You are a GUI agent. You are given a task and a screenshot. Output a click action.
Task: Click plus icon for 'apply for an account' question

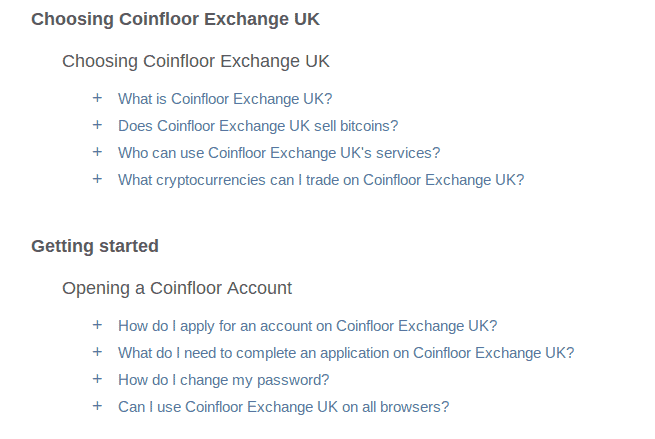pos(97,325)
